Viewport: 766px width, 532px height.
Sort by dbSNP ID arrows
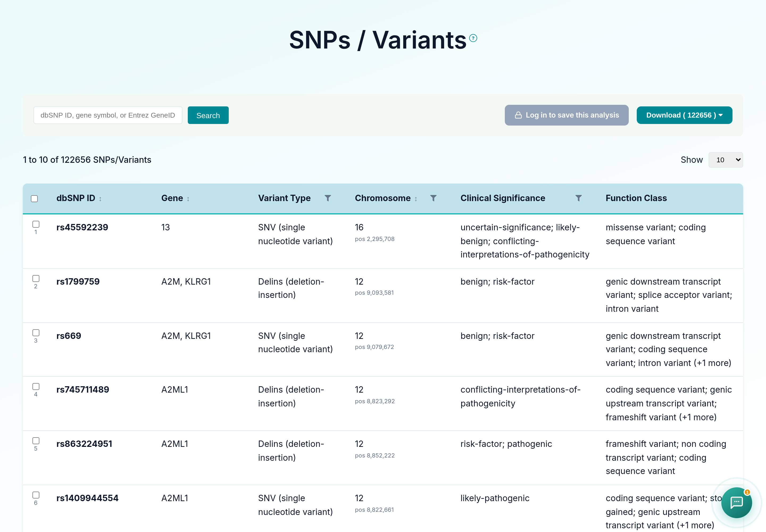(x=100, y=199)
